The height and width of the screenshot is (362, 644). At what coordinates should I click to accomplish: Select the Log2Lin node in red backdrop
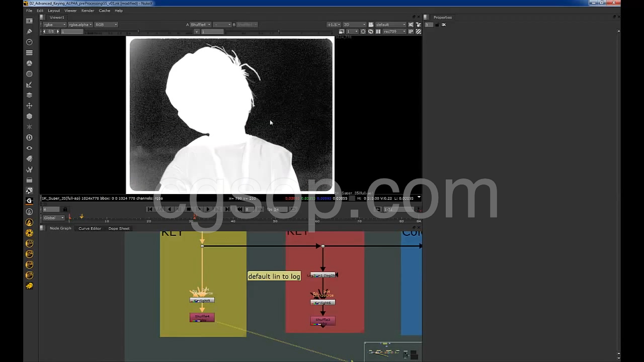[323, 275]
